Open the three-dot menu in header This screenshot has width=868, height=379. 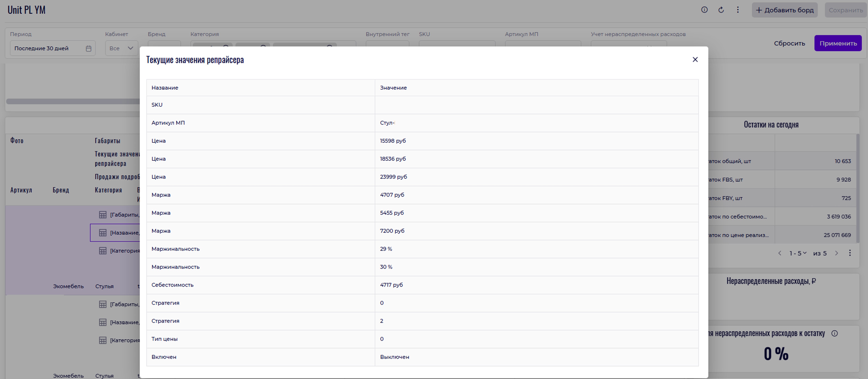[x=738, y=10]
